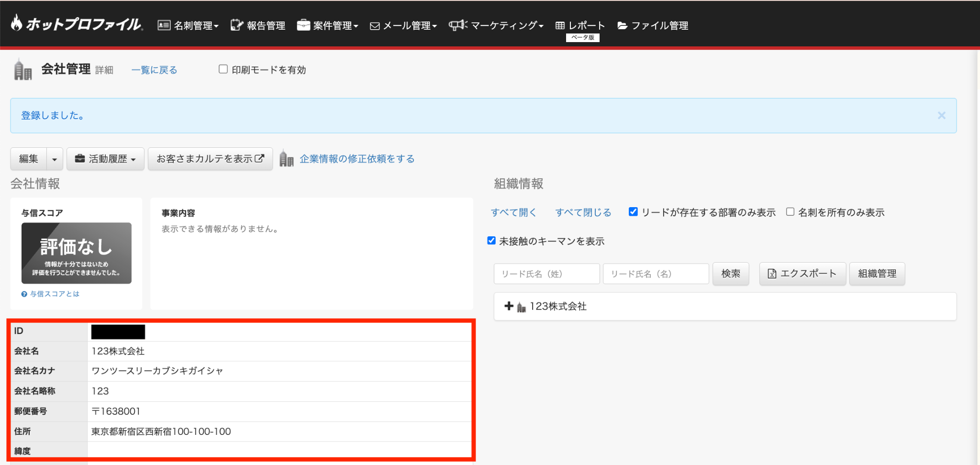
Task: Click the すべて閉じる link
Action: tap(583, 212)
